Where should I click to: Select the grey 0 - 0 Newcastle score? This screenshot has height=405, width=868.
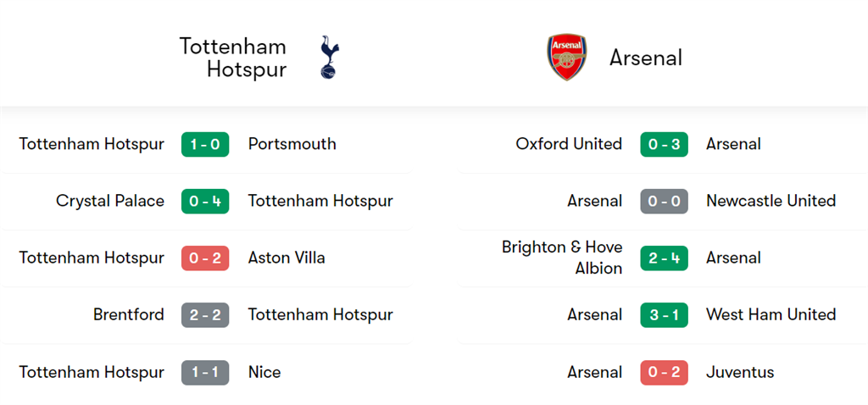[664, 201]
